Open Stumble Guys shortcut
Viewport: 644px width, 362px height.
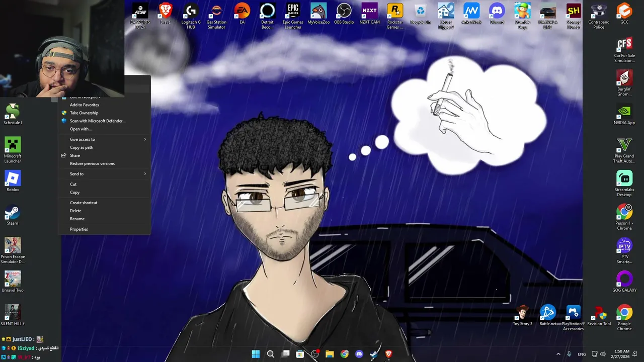tap(522, 16)
